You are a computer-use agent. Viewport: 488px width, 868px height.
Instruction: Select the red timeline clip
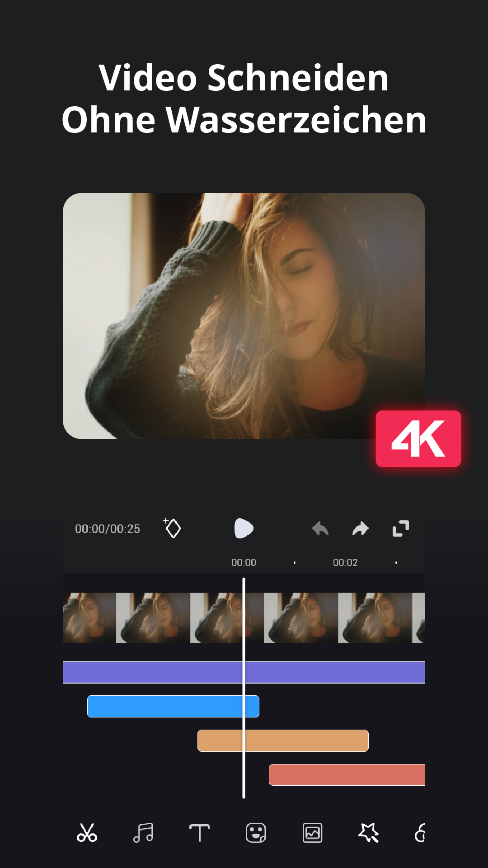(x=347, y=775)
